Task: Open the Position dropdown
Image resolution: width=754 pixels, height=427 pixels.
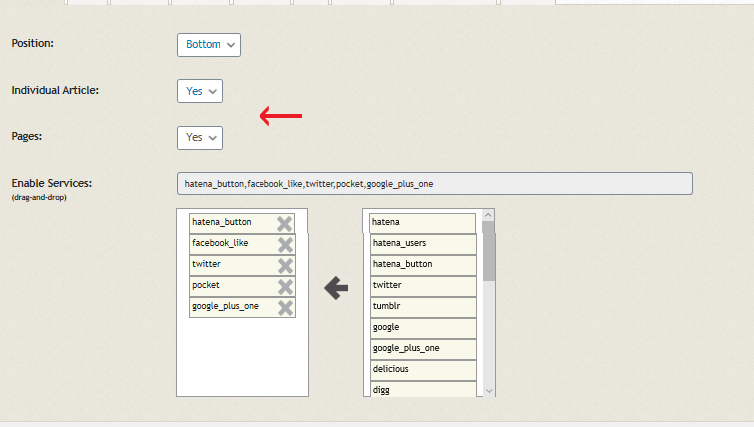Action: (209, 45)
